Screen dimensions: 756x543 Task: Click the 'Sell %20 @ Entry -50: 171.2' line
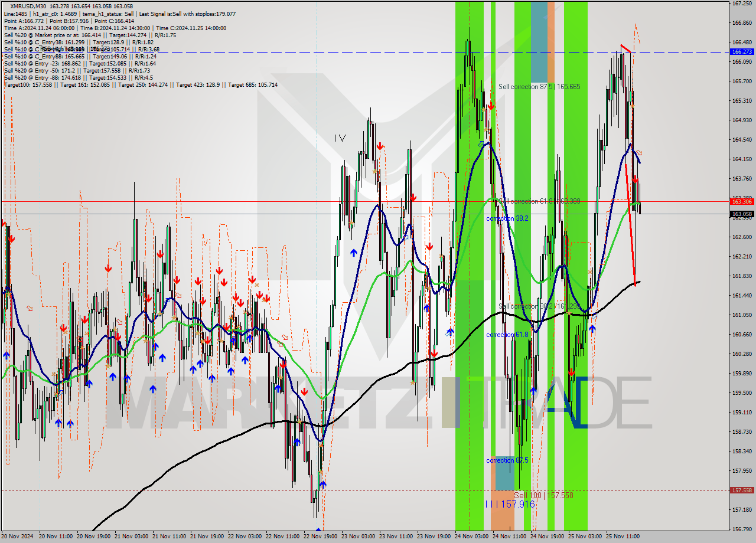77,70
